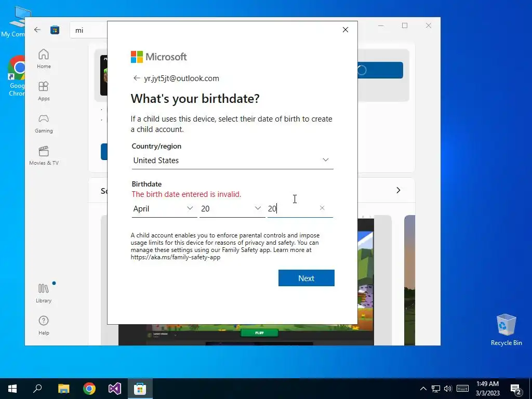Open the volume control tray icon
This screenshot has height=399, width=532.
(x=448, y=389)
